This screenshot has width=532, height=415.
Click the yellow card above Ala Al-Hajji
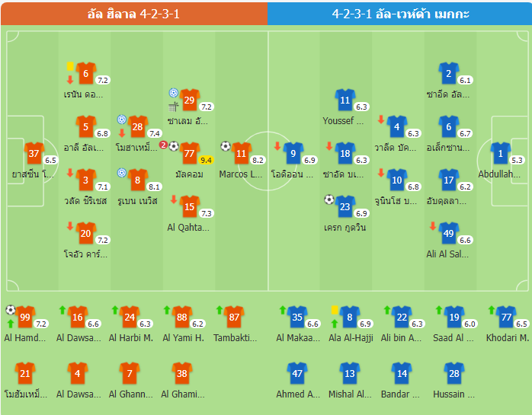coord(335,310)
